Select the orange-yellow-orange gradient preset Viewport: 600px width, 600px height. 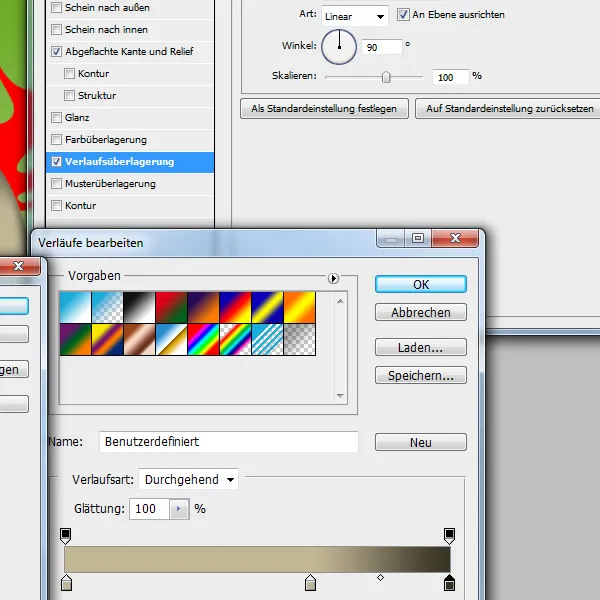[x=300, y=308]
